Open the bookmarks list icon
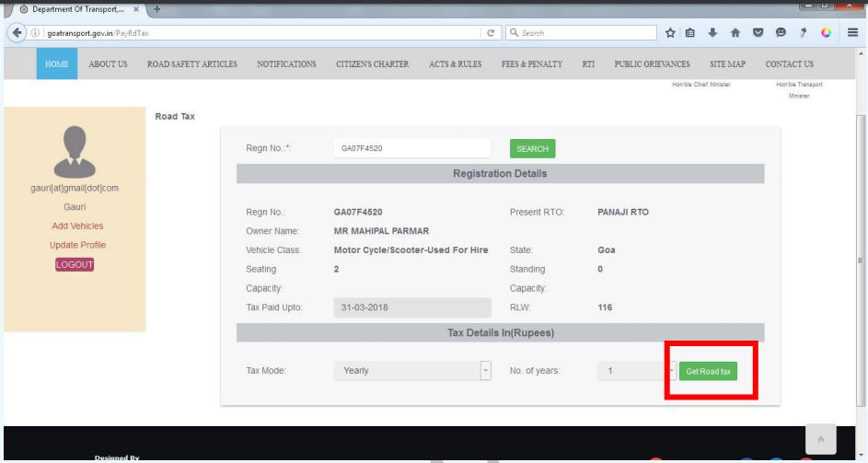The width and height of the screenshot is (868, 463). coord(689,32)
